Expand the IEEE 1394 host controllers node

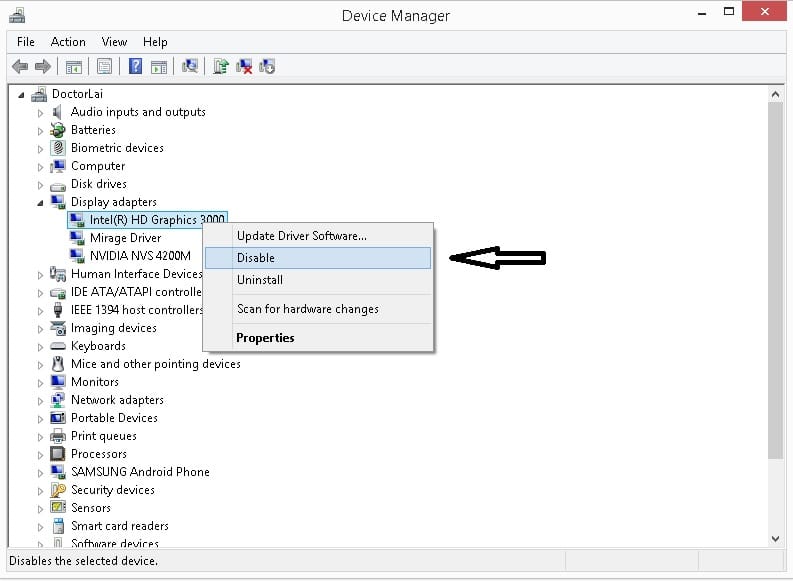[x=40, y=310]
